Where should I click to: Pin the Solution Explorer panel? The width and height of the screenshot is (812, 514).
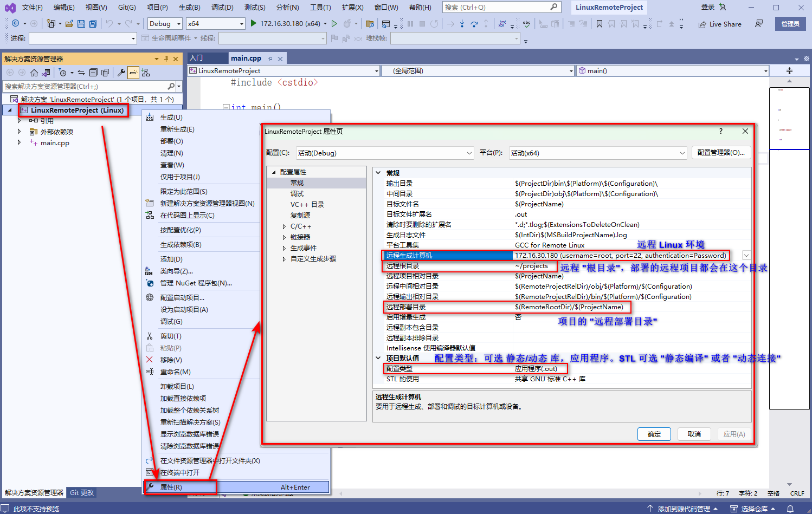click(x=165, y=59)
